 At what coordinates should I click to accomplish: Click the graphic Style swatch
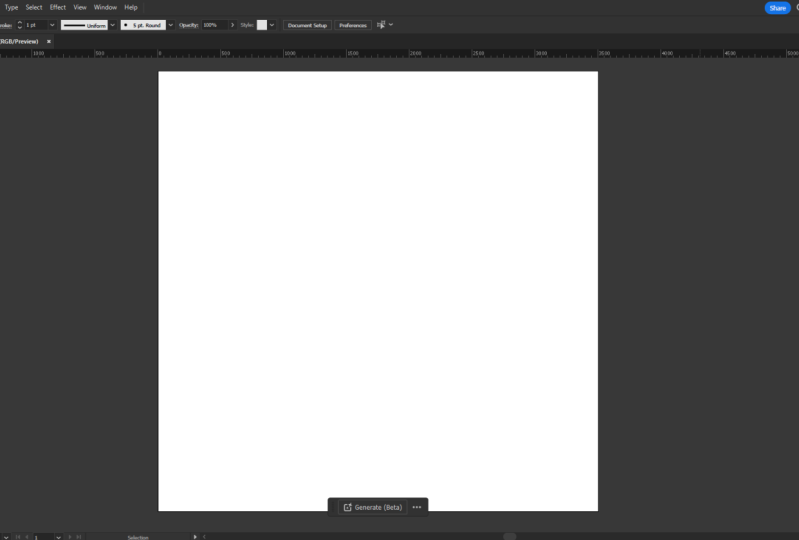click(x=262, y=25)
